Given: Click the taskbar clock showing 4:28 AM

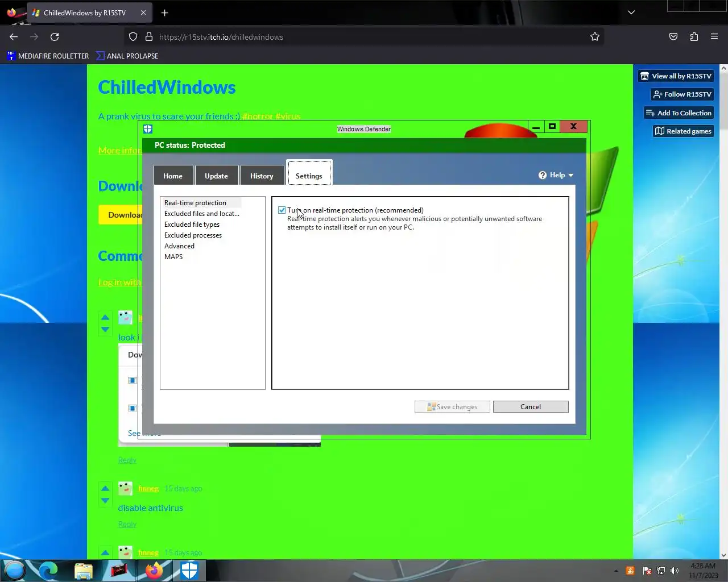Looking at the screenshot, I should [x=703, y=571].
